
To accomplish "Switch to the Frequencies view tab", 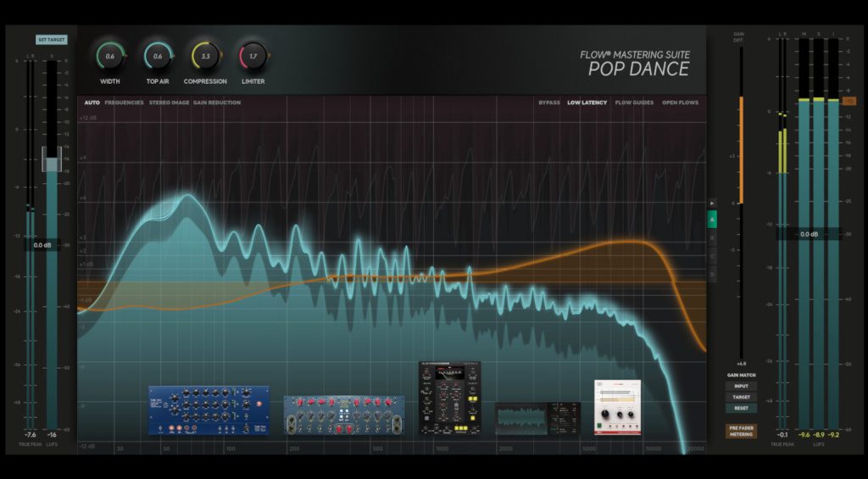I will [125, 103].
